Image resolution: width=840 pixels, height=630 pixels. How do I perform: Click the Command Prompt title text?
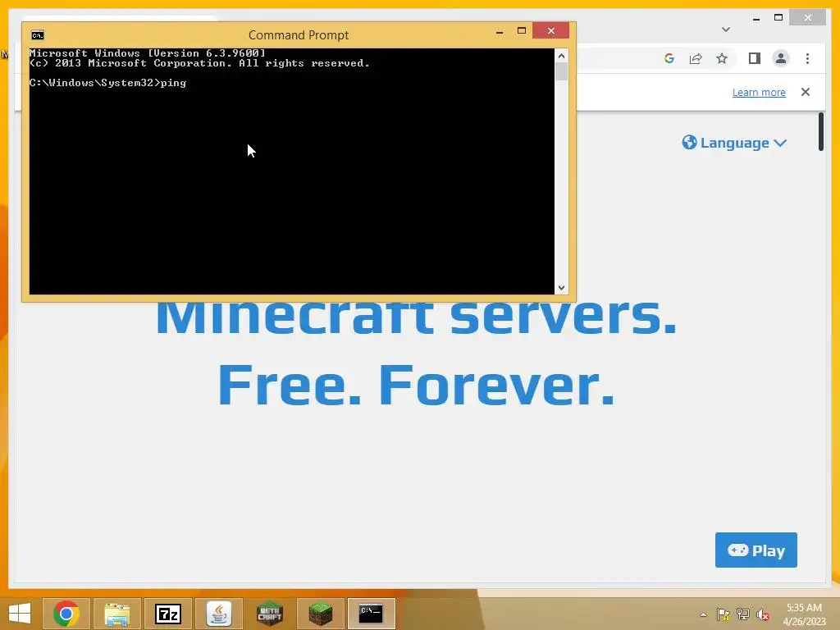coord(299,35)
